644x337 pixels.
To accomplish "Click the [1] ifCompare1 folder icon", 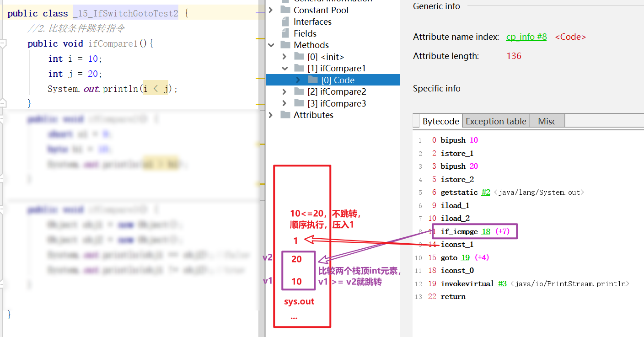I will (x=299, y=68).
